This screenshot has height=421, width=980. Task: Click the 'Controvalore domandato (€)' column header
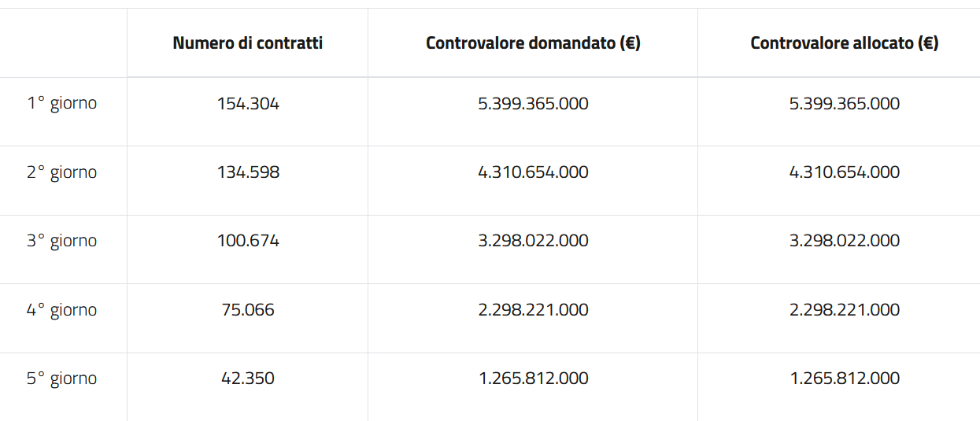[533, 43]
